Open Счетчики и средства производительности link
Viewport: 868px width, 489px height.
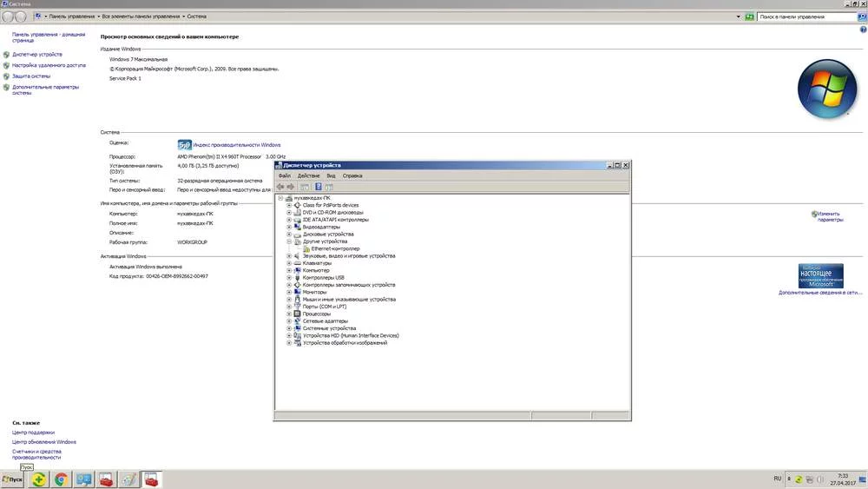click(x=36, y=454)
